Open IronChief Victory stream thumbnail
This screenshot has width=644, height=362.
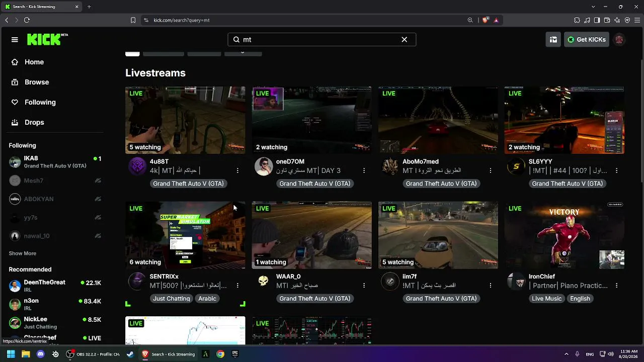click(564, 235)
